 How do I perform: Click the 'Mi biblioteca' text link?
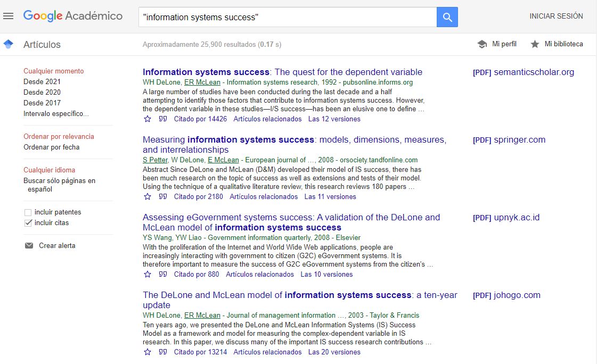point(563,44)
